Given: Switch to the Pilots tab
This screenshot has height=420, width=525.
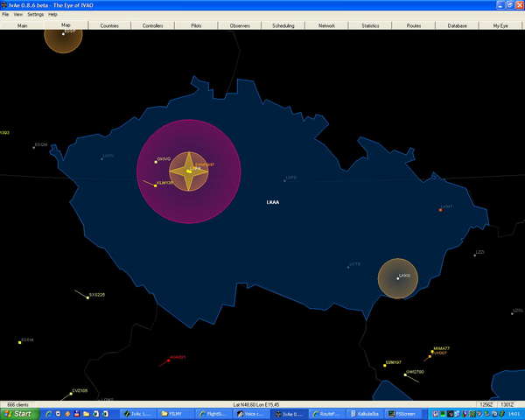Looking at the screenshot, I should (x=196, y=25).
